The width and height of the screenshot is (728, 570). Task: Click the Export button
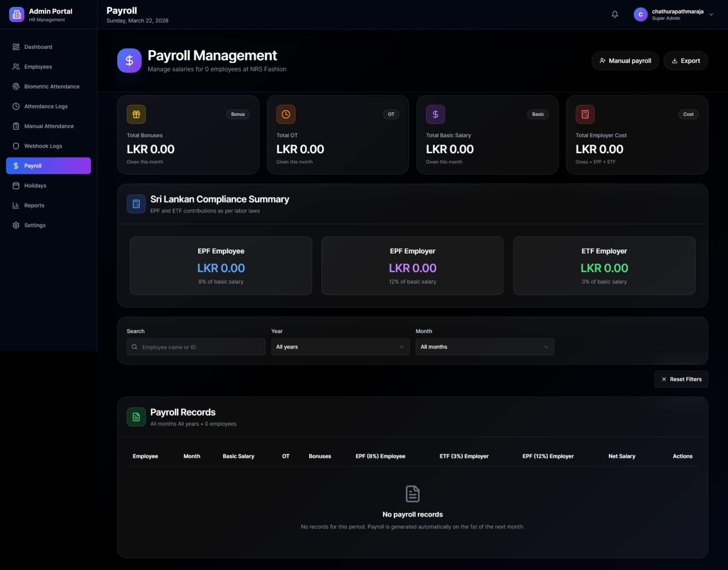pyautogui.click(x=685, y=60)
